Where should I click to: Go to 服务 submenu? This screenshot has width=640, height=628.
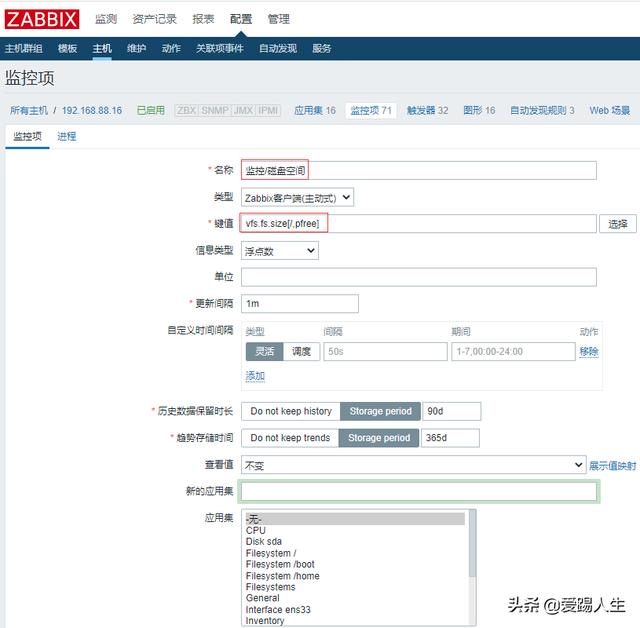pyautogui.click(x=322, y=49)
